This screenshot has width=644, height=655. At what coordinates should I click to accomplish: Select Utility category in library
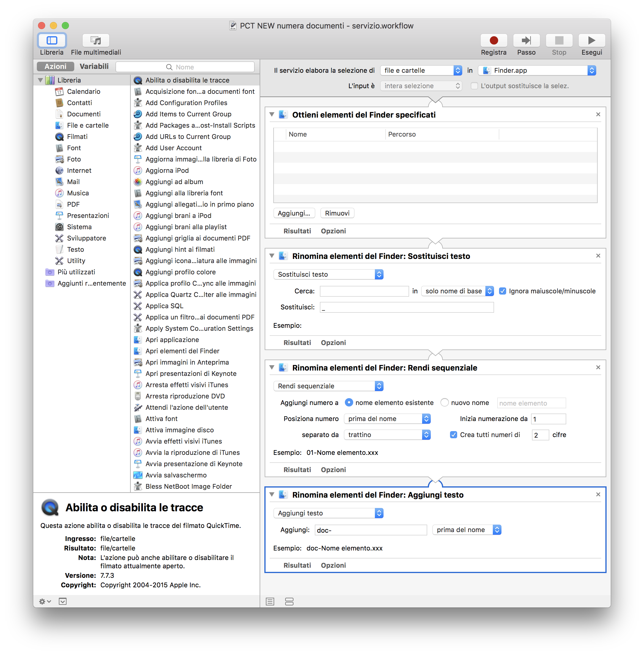coord(76,261)
